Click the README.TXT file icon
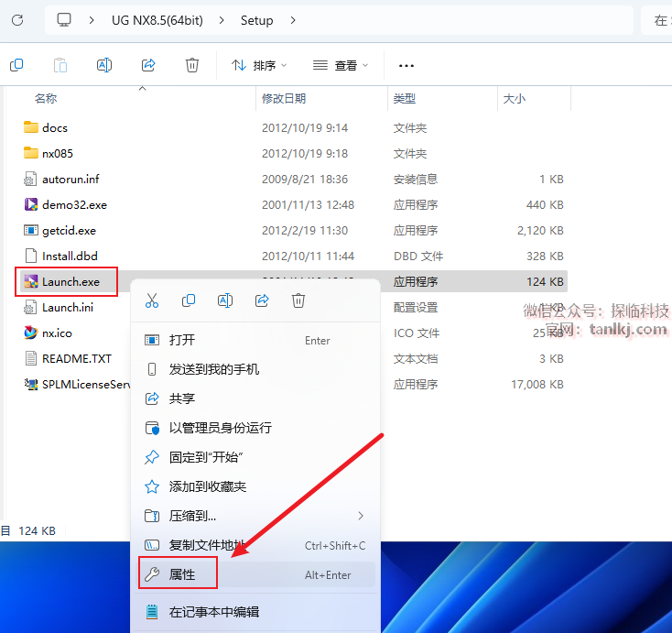The height and width of the screenshot is (633, 672). (31, 358)
